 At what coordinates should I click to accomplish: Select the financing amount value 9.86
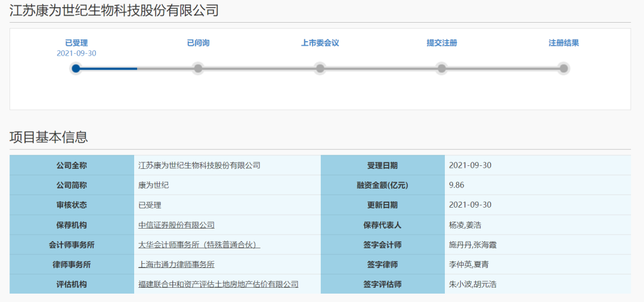tap(457, 185)
